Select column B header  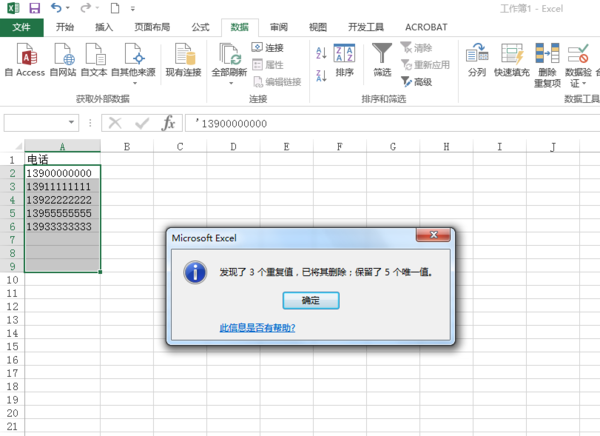127,146
